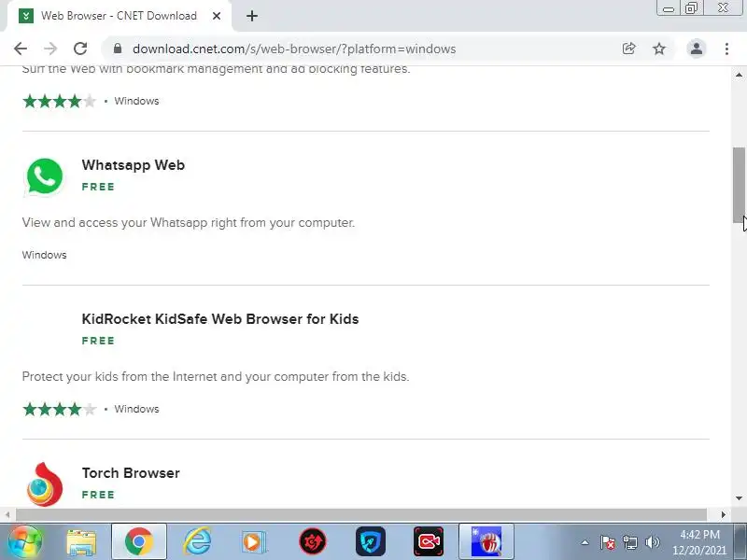
Task: Click the KidRocket description about protecting kids
Action: [216, 377]
